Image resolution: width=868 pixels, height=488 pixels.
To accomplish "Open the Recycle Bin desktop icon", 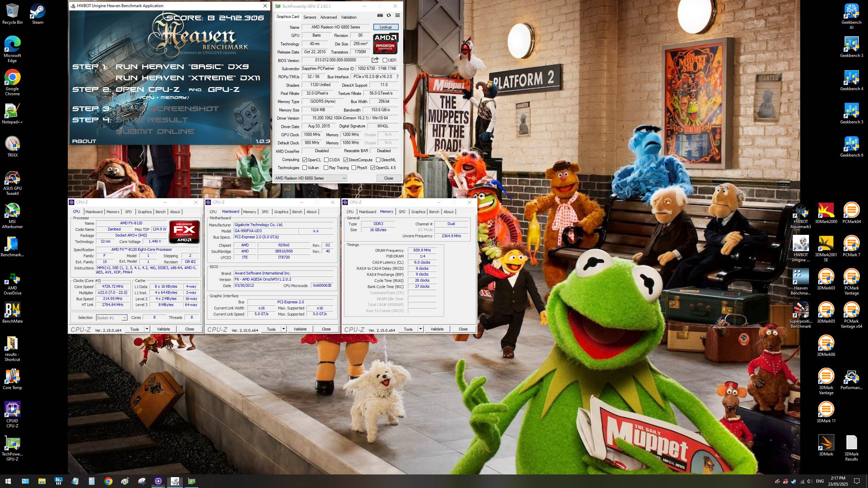I will point(13,14).
